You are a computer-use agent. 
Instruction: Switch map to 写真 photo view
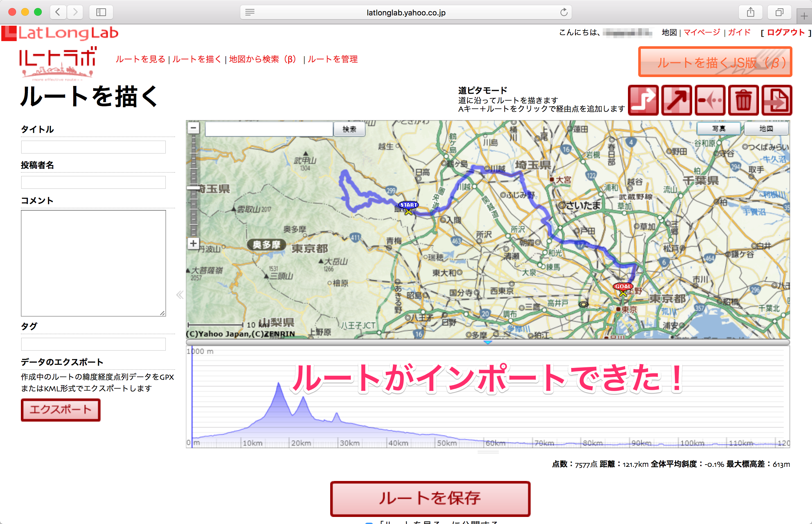click(719, 129)
